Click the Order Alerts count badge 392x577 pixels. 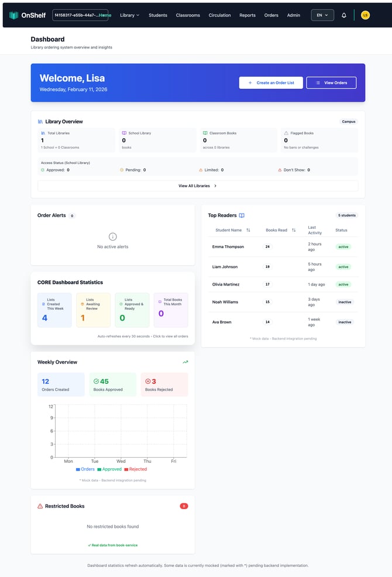[x=72, y=215]
